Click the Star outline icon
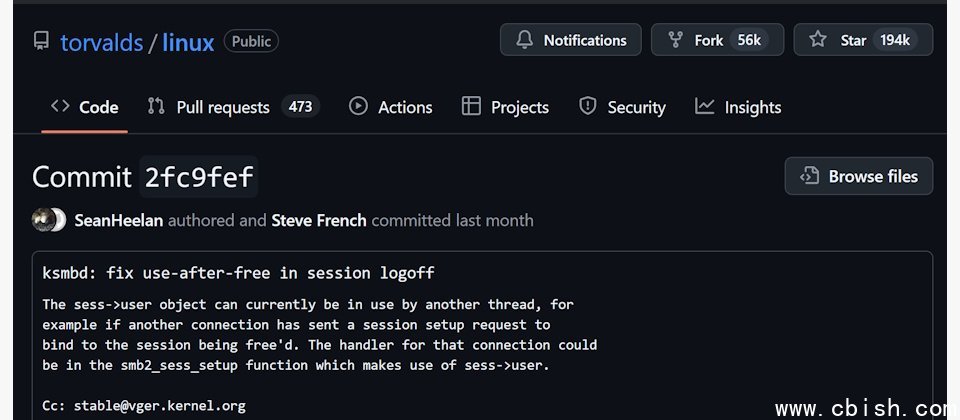 817,40
